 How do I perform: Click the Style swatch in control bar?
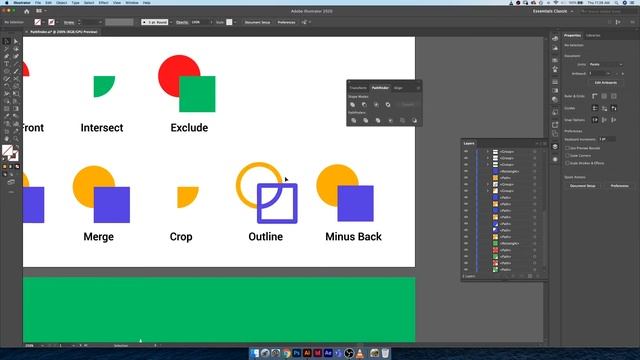tap(229, 22)
